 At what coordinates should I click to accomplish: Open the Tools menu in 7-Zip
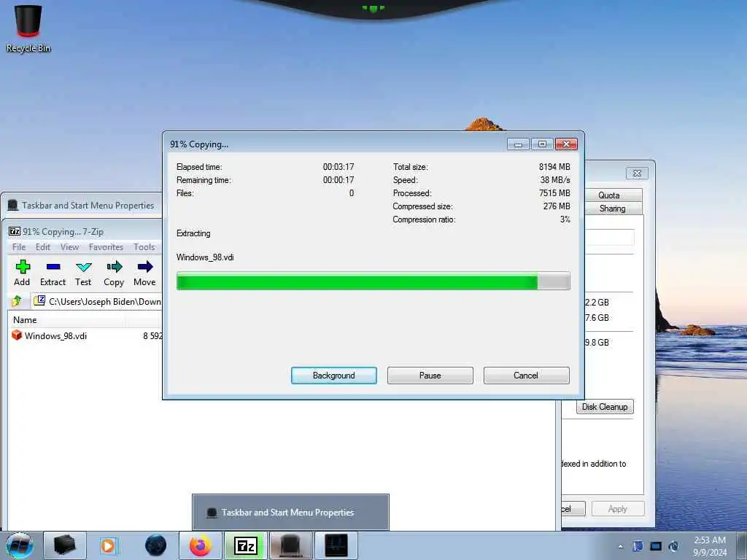coord(144,246)
